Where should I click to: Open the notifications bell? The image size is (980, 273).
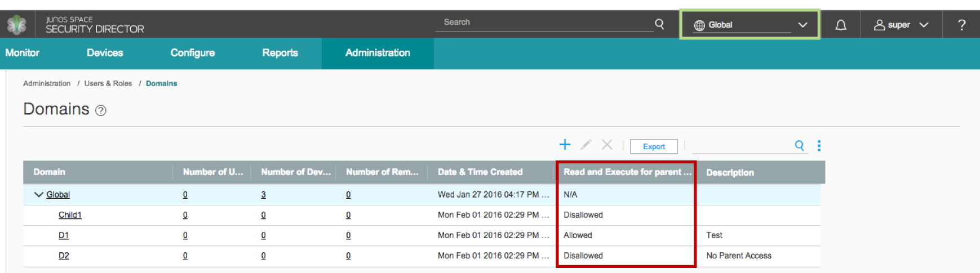coord(840,25)
